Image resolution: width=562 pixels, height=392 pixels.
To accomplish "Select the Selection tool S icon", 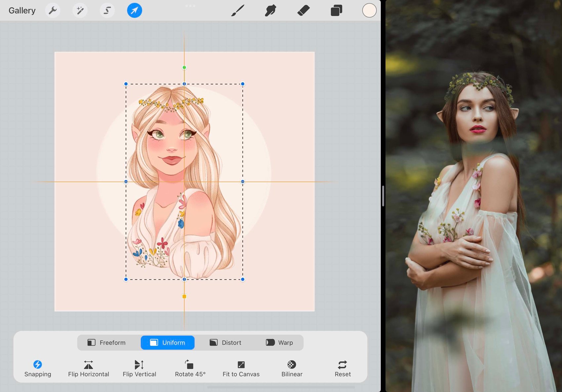I will coord(107,11).
